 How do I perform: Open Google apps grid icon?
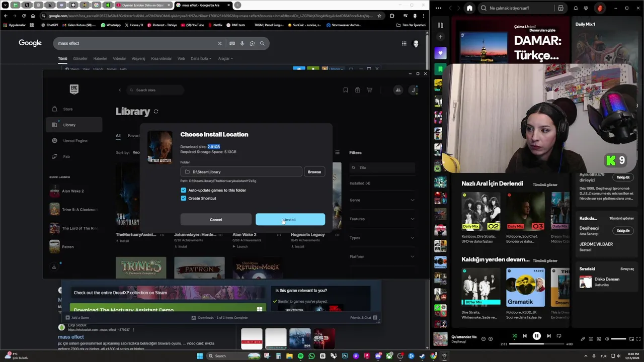coord(404,43)
